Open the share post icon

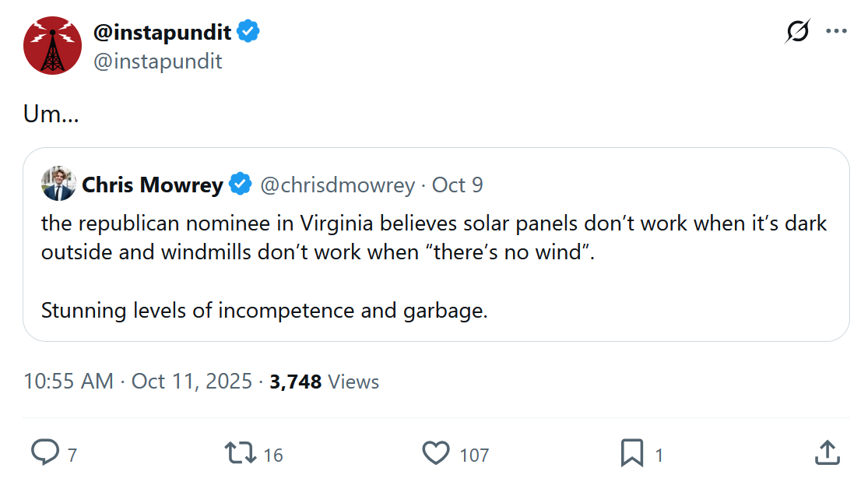(x=827, y=452)
